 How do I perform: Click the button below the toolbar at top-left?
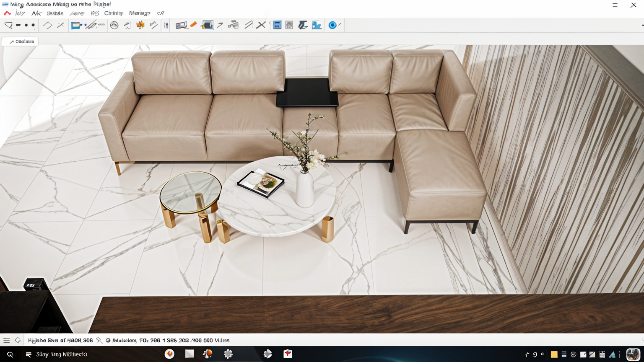20,41
